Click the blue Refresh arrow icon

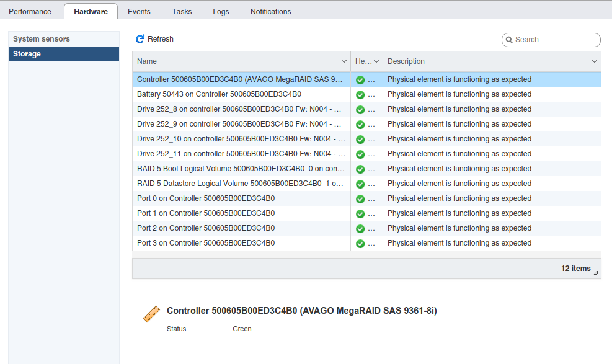point(140,39)
